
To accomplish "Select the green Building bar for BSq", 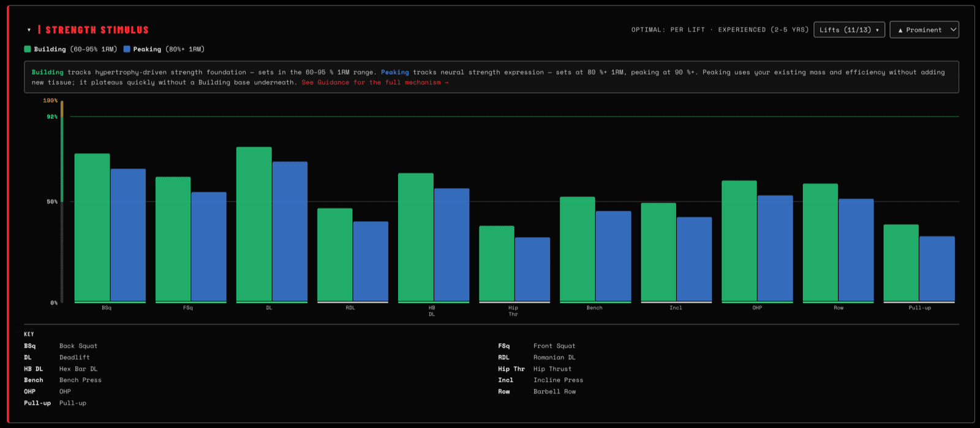I will [92, 228].
